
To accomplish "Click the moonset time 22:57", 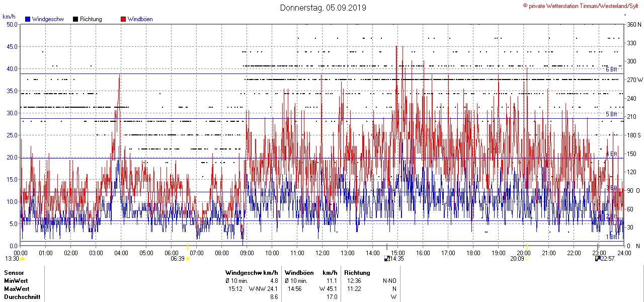I will [x=608, y=259].
